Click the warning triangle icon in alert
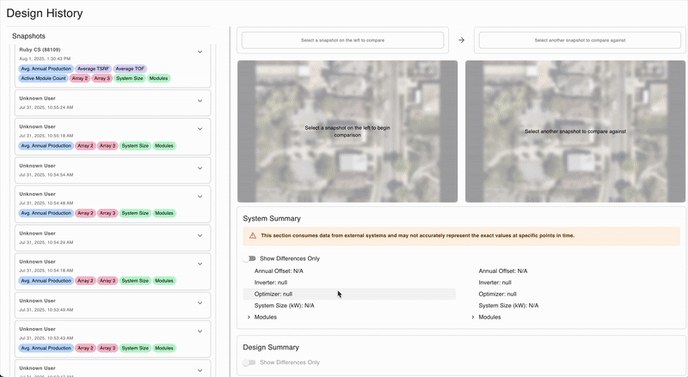Image resolution: width=688 pixels, height=377 pixels. point(253,236)
